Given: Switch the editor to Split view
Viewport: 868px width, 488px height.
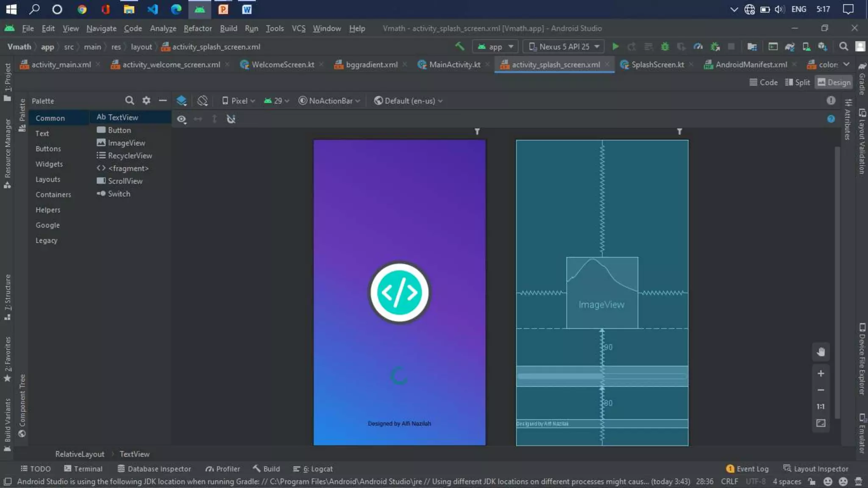Looking at the screenshot, I should 797,82.
